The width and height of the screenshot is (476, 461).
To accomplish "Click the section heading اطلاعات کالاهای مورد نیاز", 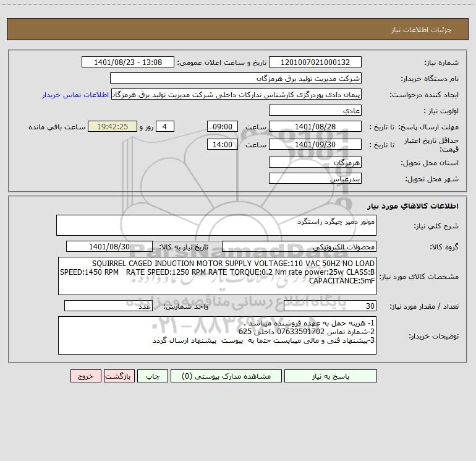I will coord(412,206).
